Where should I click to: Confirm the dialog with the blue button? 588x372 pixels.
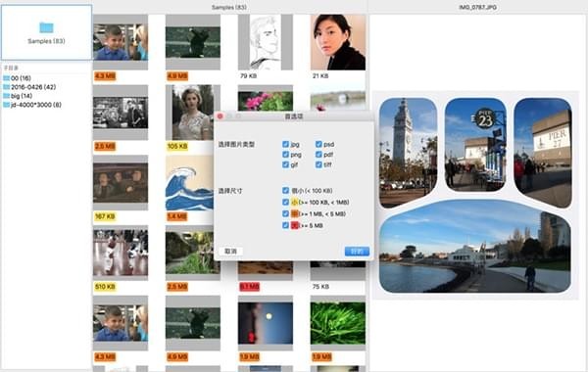click(x=357, y=251)
